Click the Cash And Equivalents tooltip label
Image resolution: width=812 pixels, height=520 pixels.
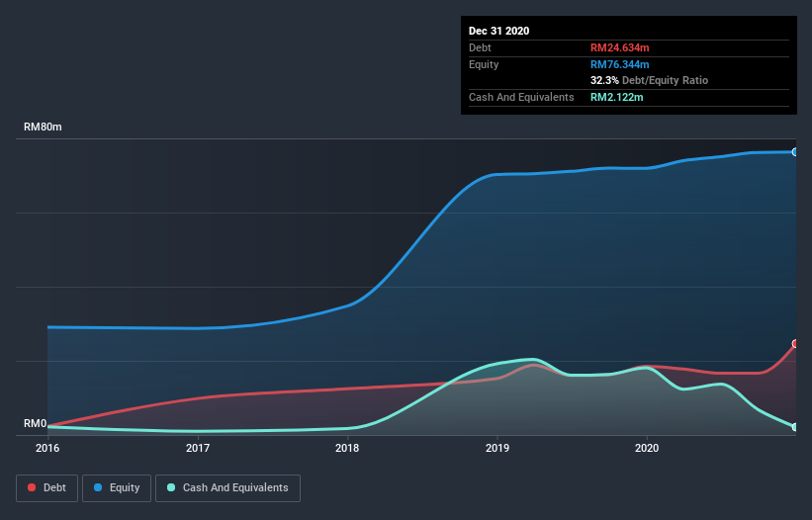click(521, 97)
